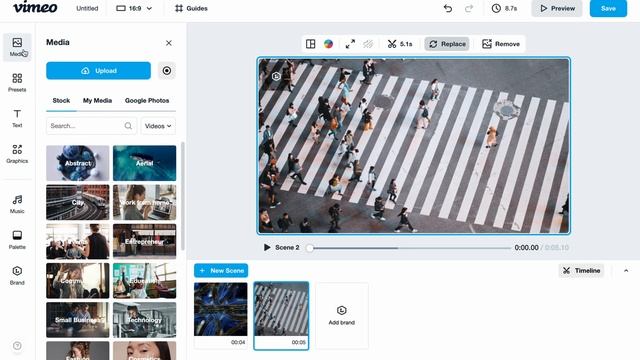Open the Technology stock category
The image size is (640, 360).
coord(144,320)
